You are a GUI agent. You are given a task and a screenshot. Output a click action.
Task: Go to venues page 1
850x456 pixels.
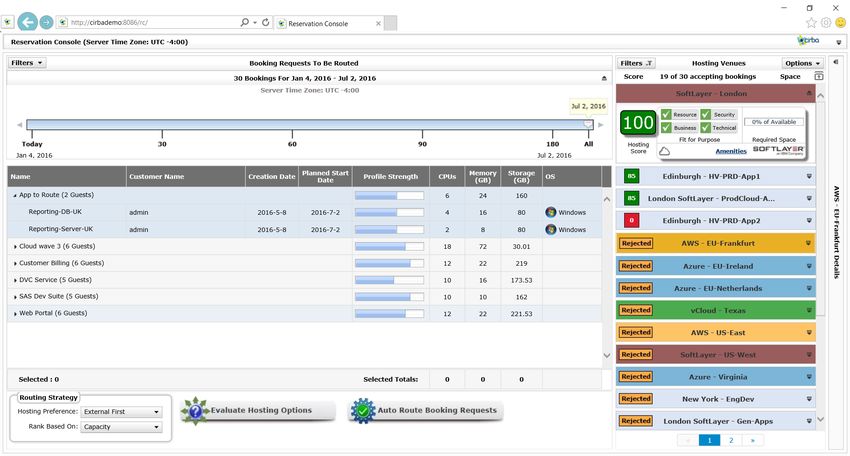(709, 440)
